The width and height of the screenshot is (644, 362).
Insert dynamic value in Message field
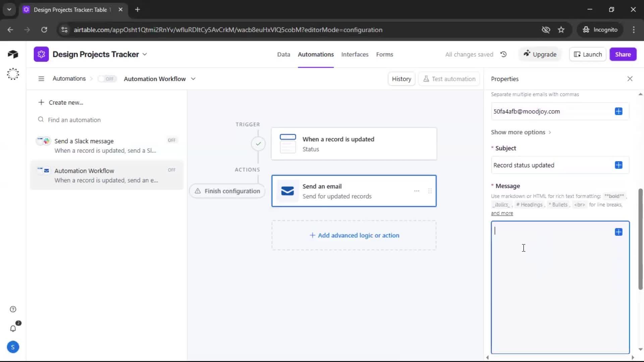click(619, 232)
